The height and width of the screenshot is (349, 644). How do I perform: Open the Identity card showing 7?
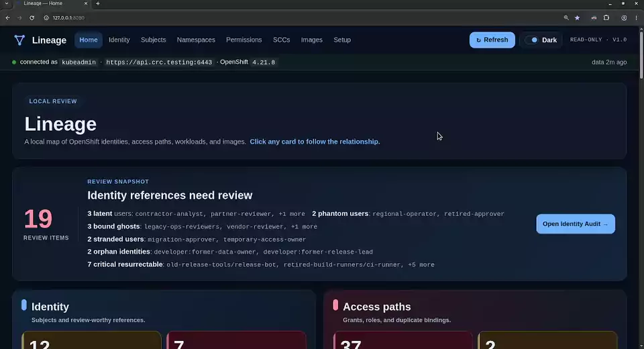point(236,340)
